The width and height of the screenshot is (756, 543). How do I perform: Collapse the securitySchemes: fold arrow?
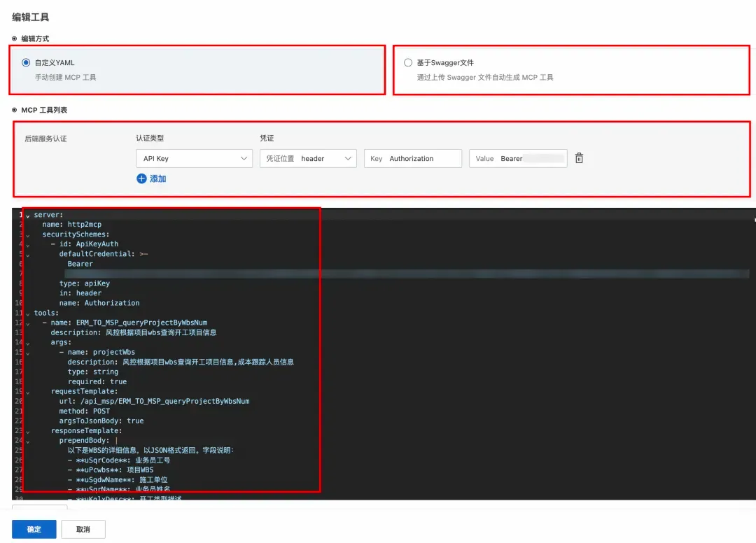click(27, 236)
